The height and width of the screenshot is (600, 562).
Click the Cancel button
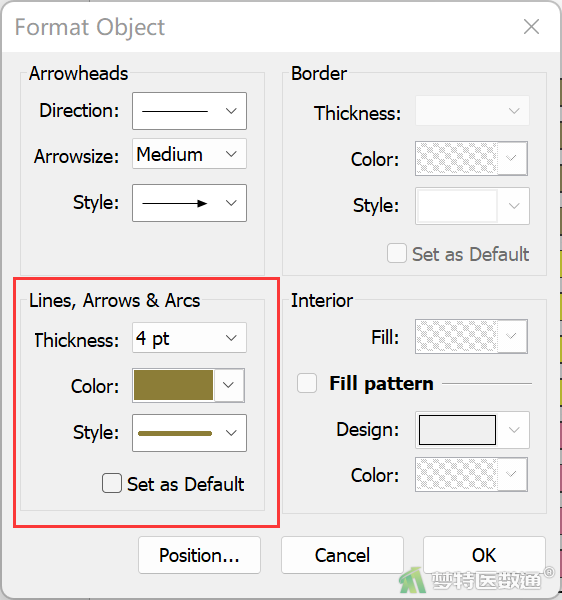tap(342, 555)
